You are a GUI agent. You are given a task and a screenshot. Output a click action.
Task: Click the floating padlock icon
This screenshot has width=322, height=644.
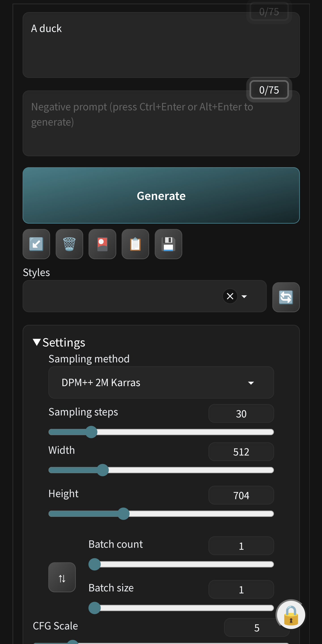(x=290, y=614)
